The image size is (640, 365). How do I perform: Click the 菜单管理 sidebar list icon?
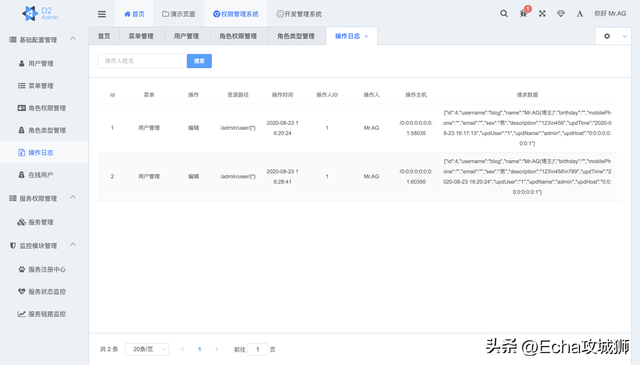tap(22, 86)
